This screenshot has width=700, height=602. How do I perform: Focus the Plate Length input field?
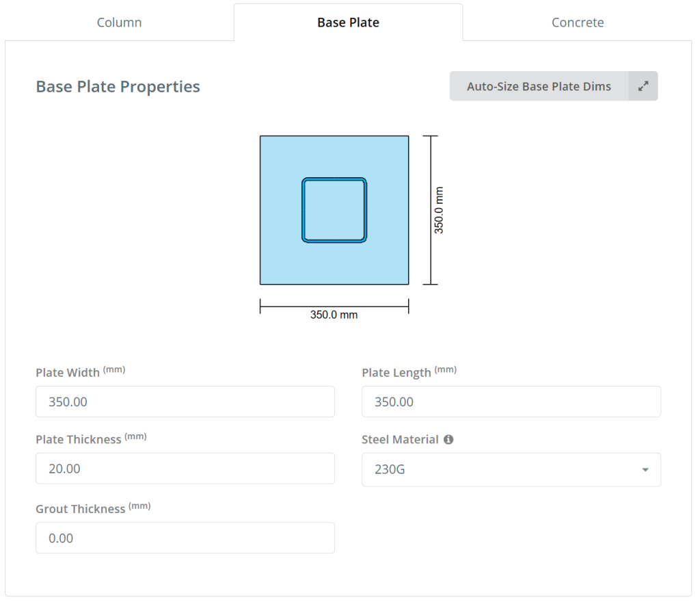pos(511,402)
